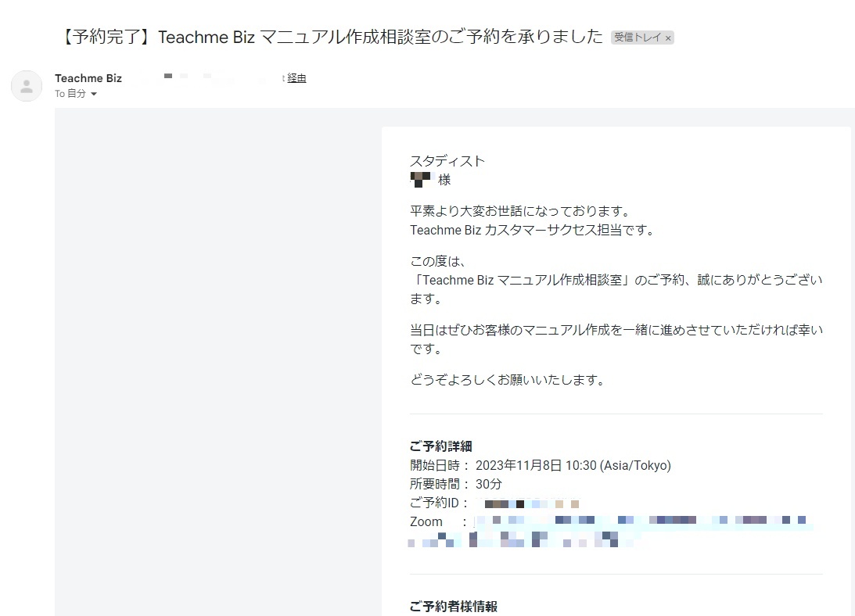
Task: Click the どうぞよろしくお願いいたします closing line
Action: click(508, 380)
